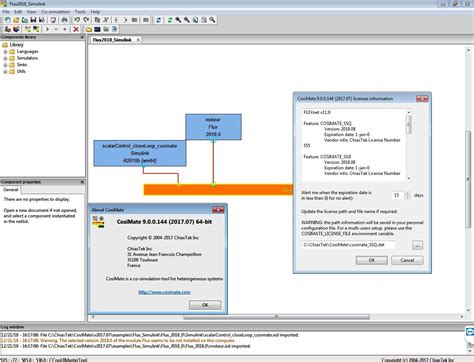474x362 pixels.
Task: Click the first icon in second toolbar row
Action: (x=7, y=29)
